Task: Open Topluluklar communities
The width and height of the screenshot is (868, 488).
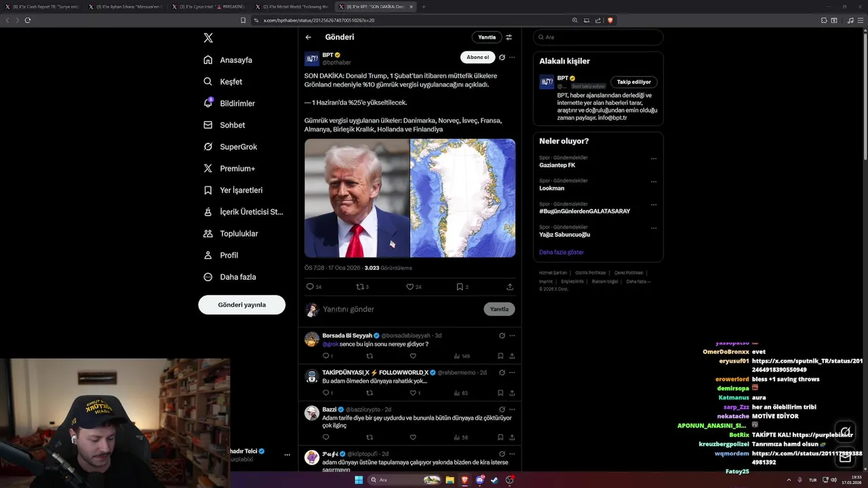Action: tap(231, 233)
